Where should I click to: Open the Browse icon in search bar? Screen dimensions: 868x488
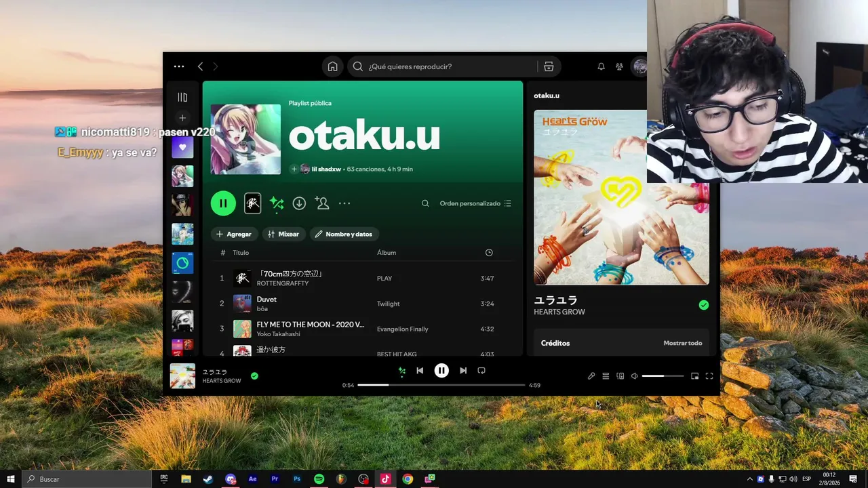coord(549,66)
